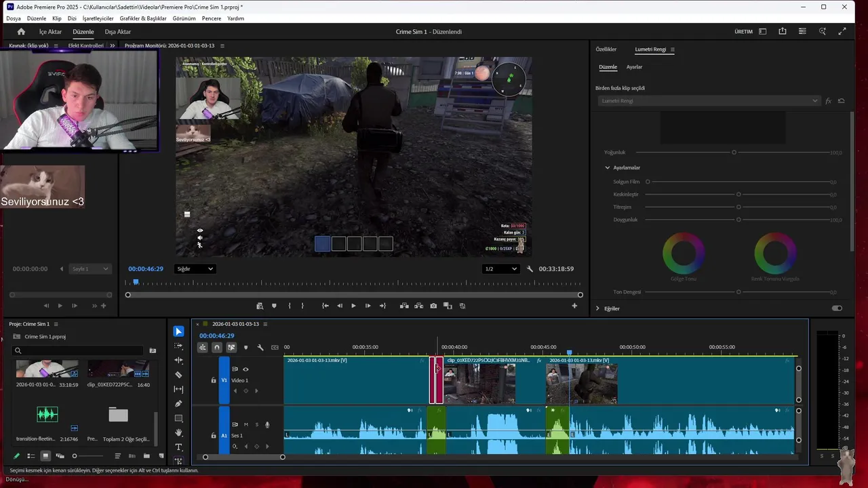Click the captions track CC icon
Screen dimensions: 868x488
tap(275, 348)
